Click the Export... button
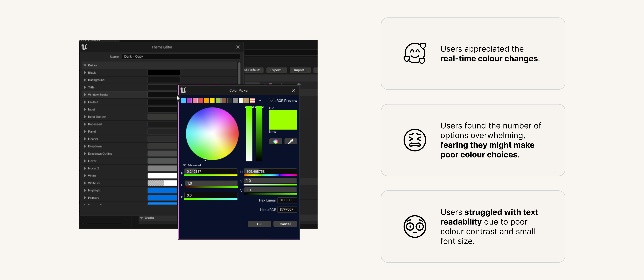Screen dimensions: 644x280 click(276, 70)
